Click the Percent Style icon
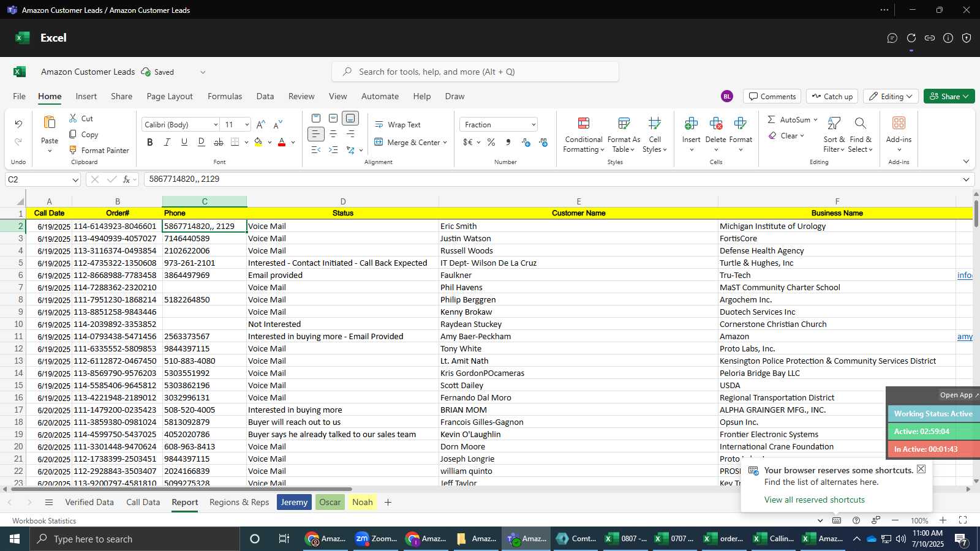Screen dimensions: 980x551 coord(491,142)
